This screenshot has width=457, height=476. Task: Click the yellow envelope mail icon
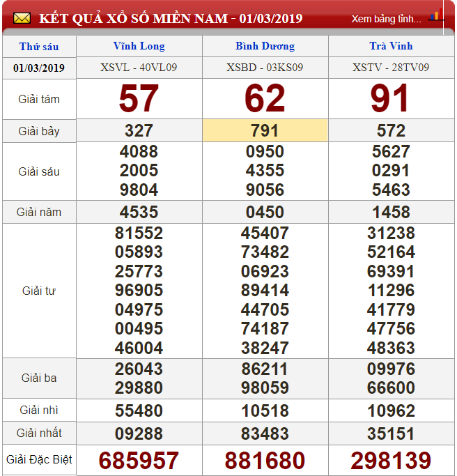22,18
